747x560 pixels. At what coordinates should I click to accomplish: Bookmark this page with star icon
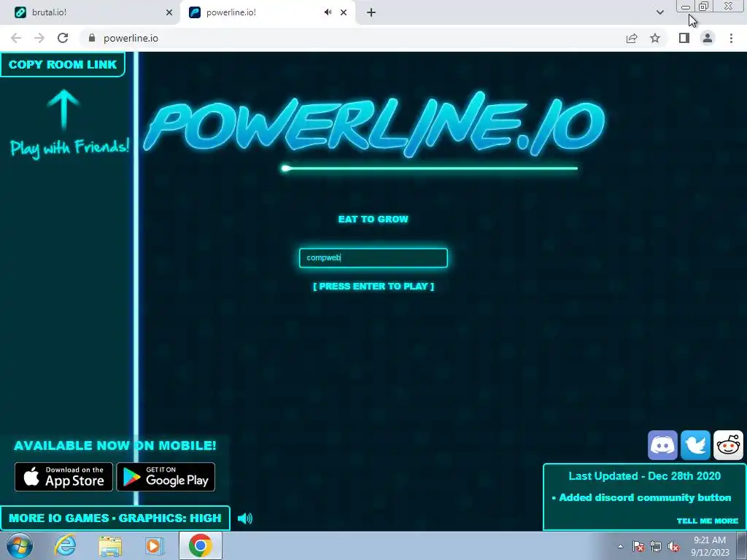(x=655, y=38)
